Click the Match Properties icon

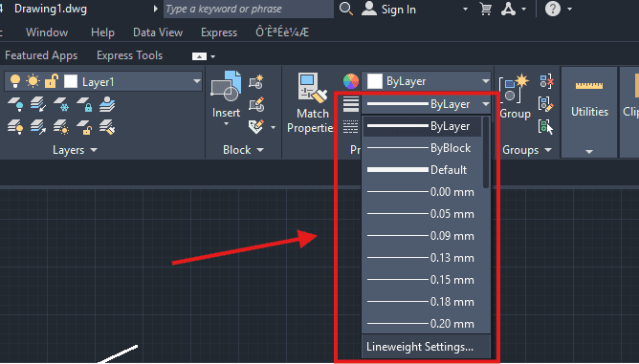312,87
